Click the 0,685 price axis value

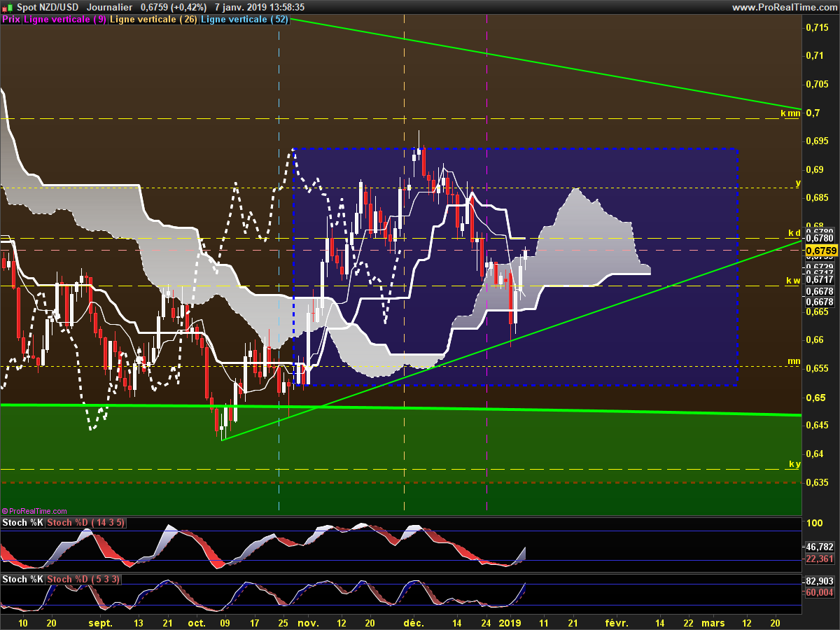click(816, 198)
